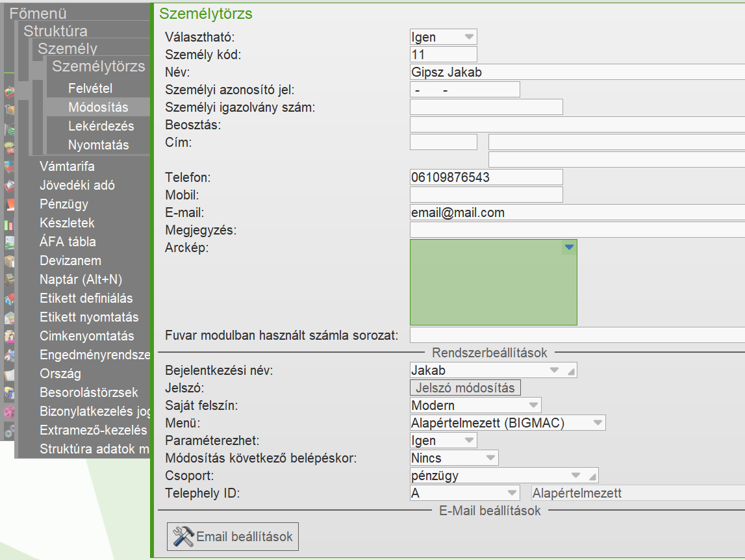745x560 pixels.
Task: Click the small postal code field beside Cím
Action: pyautogui.click(x=443, y=142)
